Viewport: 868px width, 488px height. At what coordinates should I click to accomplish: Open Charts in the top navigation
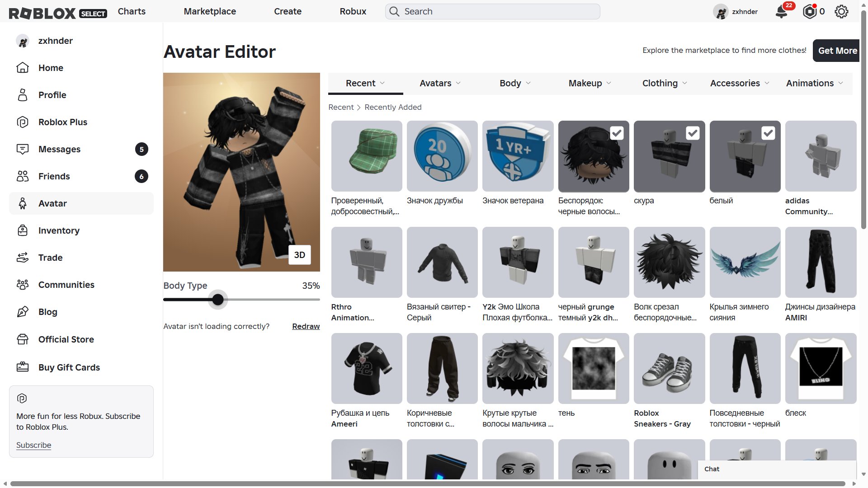132,11
